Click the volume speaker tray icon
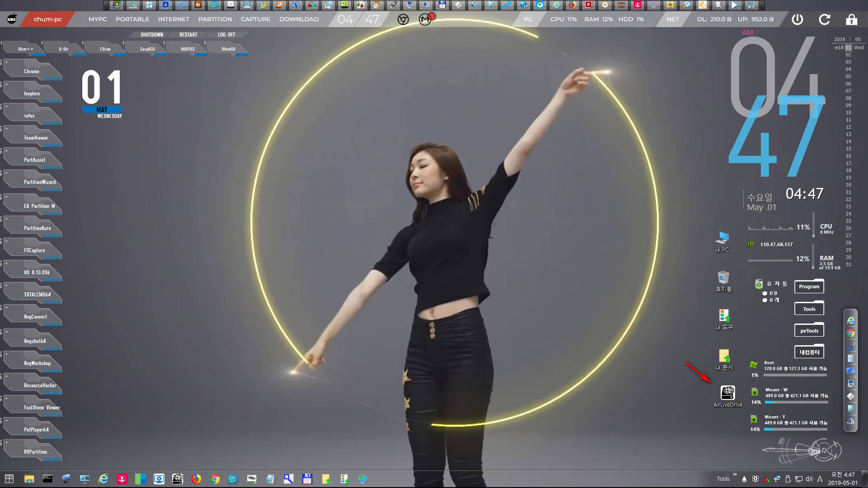Image resolution: width=868 pixels, height=488 pixels. click(809, 479)
